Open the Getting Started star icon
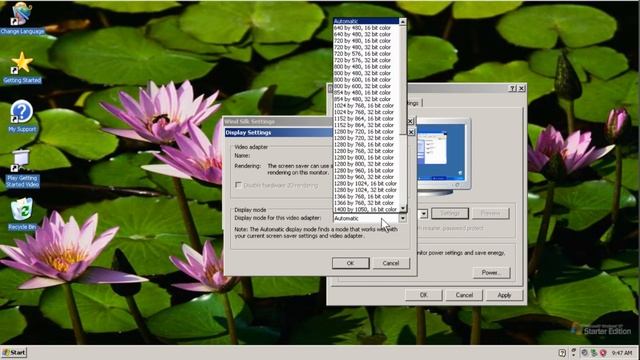 pyautogui.click(x=22, y=68)
